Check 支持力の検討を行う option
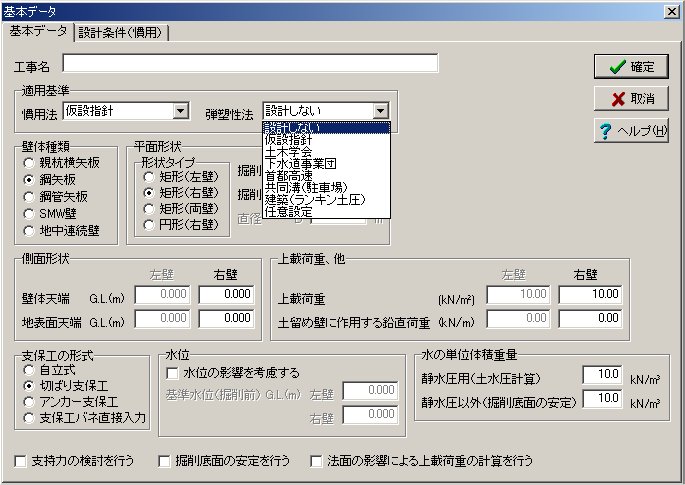The height and width of the screenshot is (485, 685). [x=22, y=462]
